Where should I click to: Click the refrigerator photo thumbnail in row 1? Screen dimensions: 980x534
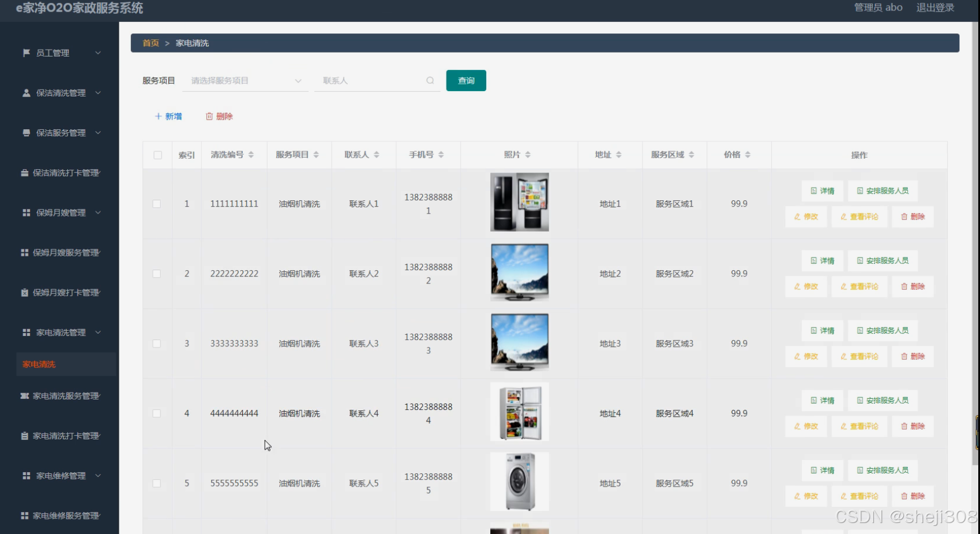tap(519, 201)
